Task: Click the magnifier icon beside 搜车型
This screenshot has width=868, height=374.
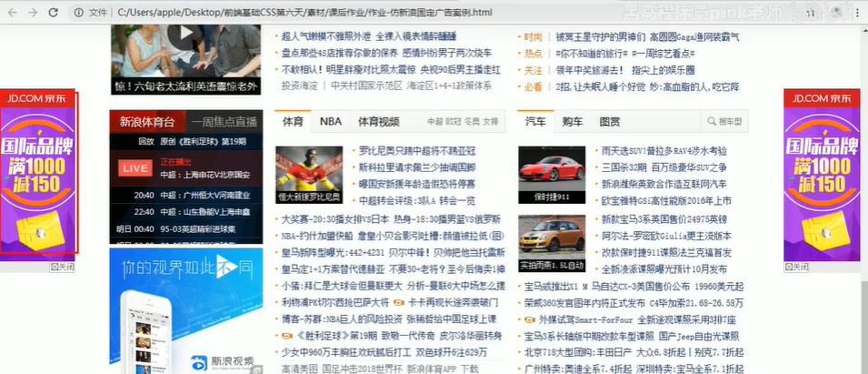Action: [x=711, y=122]
